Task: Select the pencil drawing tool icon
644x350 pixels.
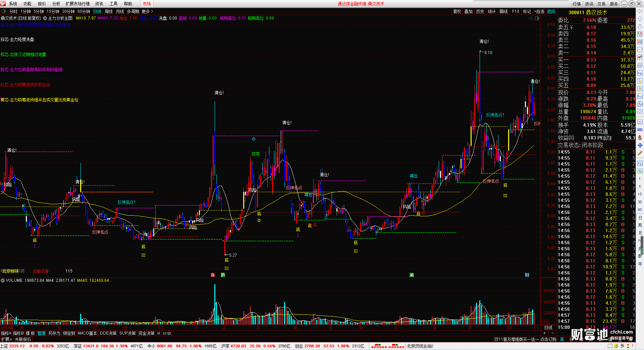Action: coord(640,153)
